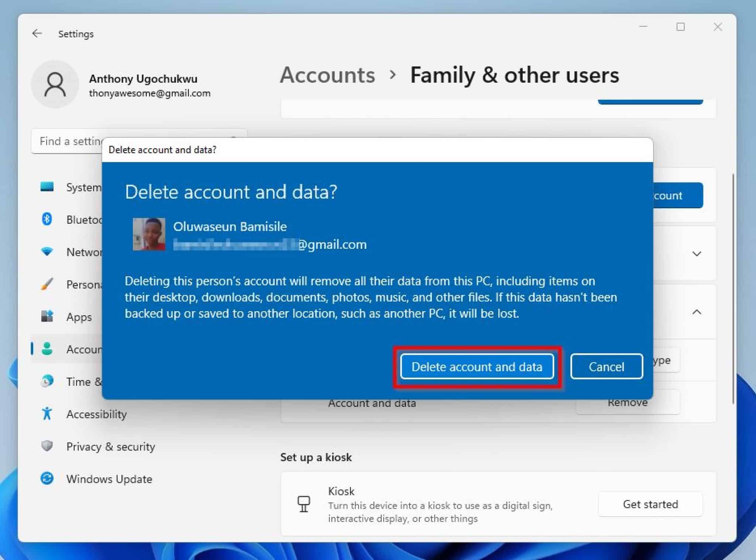
Task: Open Windows Update via its circular icon
Action: [x=47, y=479]
